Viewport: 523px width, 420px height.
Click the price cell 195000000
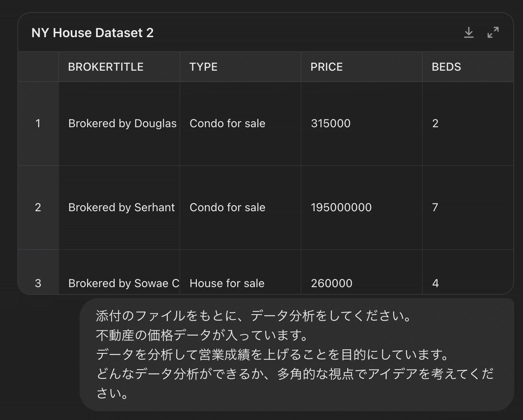tap(341, 208)
